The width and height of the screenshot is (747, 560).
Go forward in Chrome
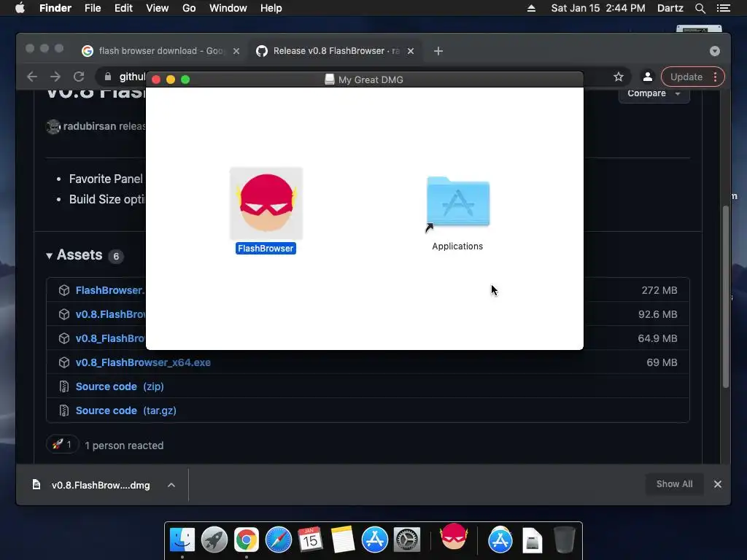coord(55,77)
